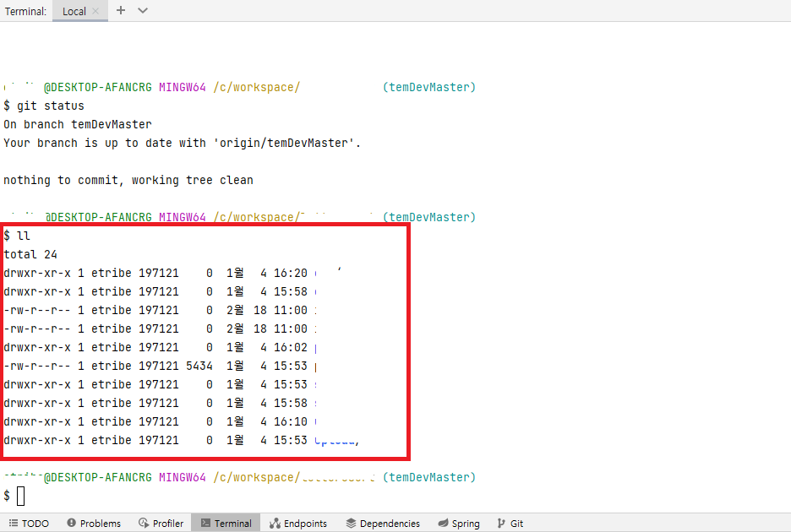
Task: Open the Problems tool window
Action: click(94, 523)
